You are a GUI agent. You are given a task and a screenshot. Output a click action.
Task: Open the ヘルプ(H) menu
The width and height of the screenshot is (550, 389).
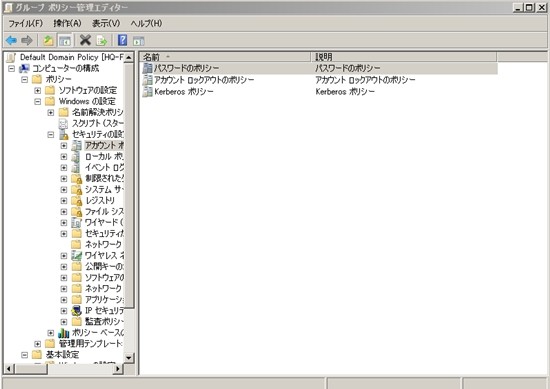pyautogui.click(x=146, y=24)
